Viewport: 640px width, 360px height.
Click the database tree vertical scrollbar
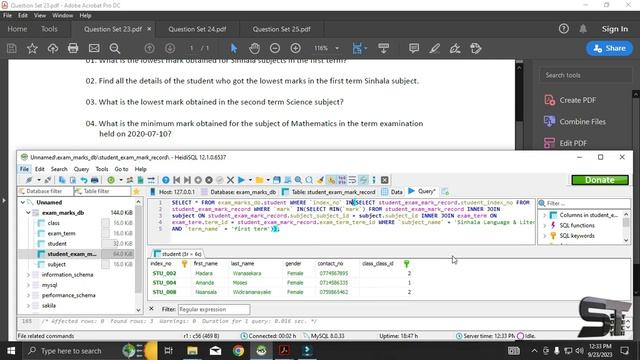[138, 256]
